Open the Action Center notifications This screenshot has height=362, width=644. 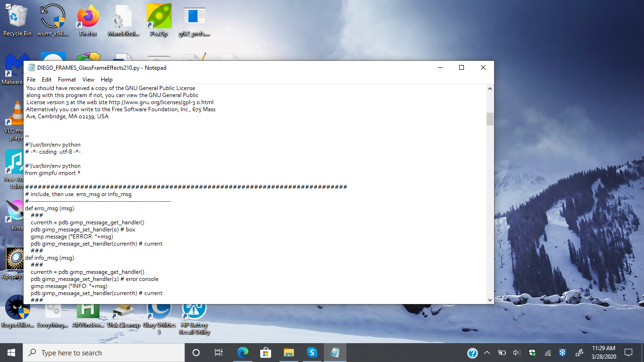click(x=628, y=353)
